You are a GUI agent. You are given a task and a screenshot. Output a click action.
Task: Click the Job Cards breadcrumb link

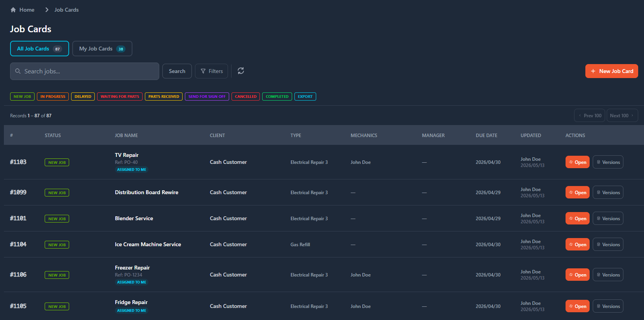pyautogui.click(x=66, y=10)
